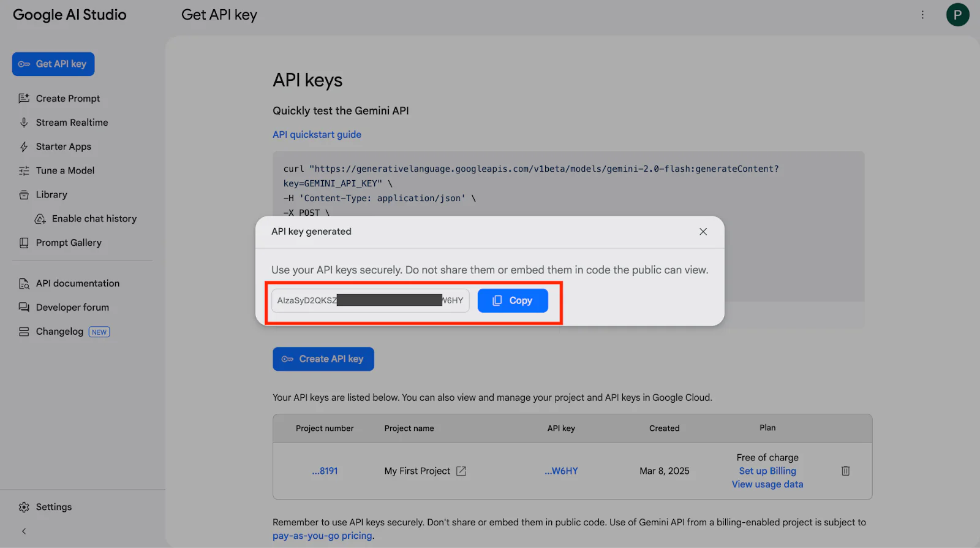Screen dimensions: 980x548
Task: Open View usage data link
Action: [767, 484]
